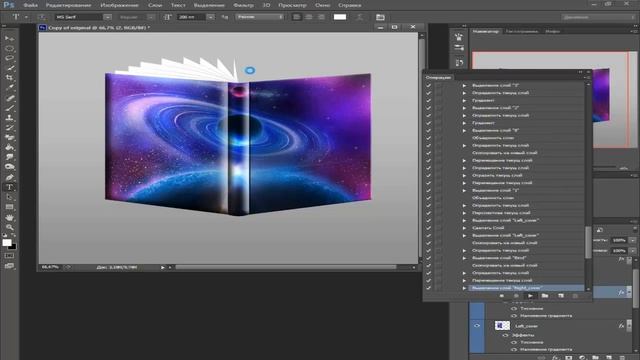Begin recording in Actions panel
The image size is (640, 360).
point(516,296)
